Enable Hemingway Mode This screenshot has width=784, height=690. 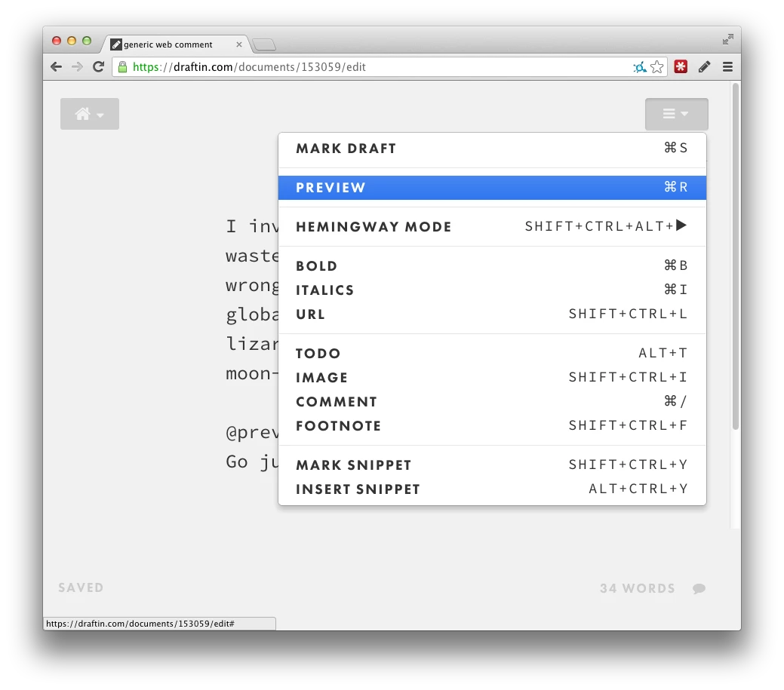[492, 226]
